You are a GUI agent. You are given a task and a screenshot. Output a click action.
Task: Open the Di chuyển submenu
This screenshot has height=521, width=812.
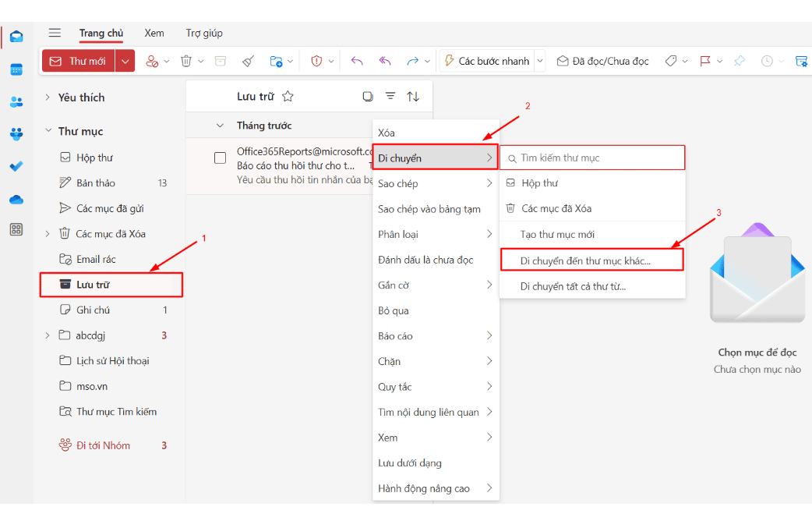coord(436,158)
